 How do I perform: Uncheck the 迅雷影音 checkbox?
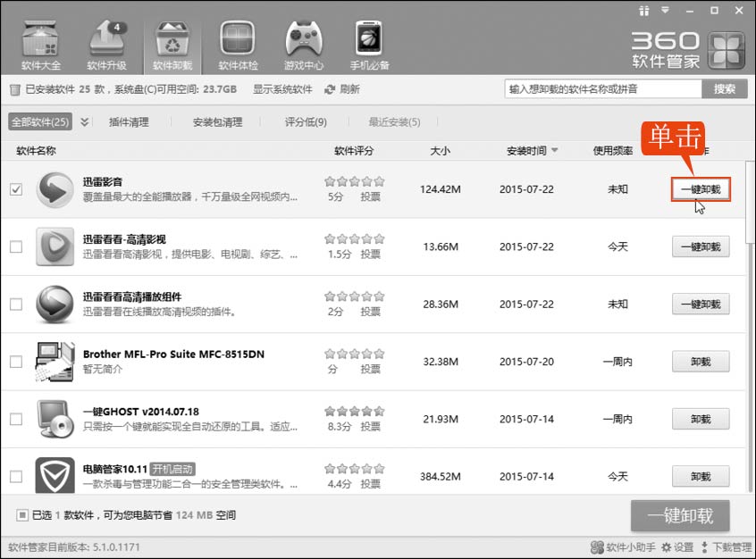tap(16, 189)
